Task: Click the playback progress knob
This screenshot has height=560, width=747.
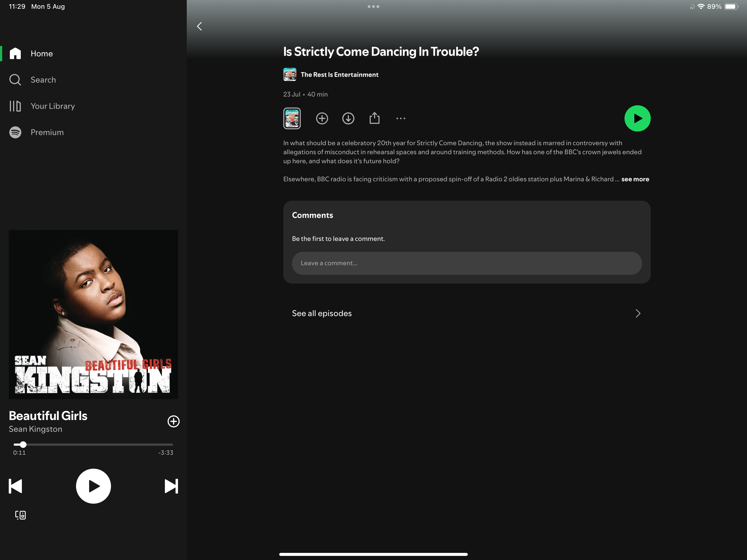Action: click(23, 445)
